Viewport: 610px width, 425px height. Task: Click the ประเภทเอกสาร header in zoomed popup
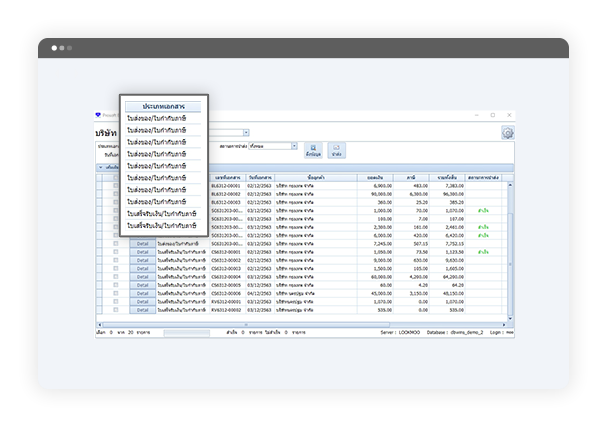pyautogui.click(x=163, y=106)
